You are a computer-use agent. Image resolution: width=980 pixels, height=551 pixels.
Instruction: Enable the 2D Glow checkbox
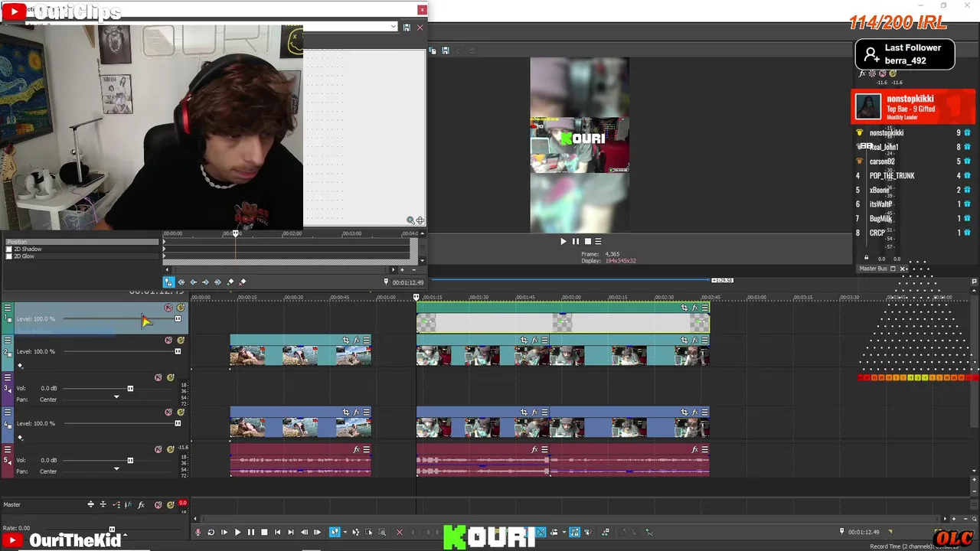pos(9,256)
